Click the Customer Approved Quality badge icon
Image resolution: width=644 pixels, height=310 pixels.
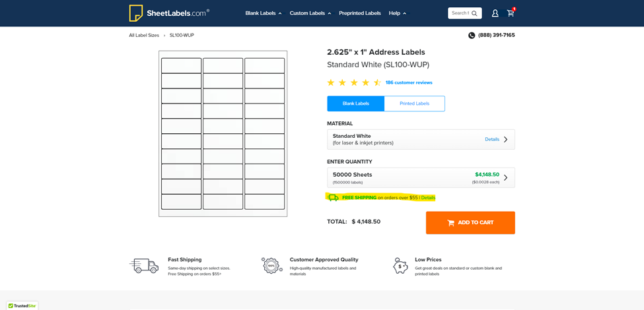pos(272,265)
